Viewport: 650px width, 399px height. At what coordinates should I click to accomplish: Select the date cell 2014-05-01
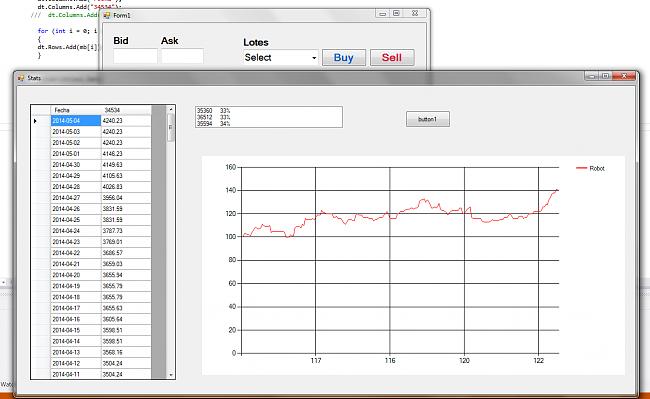click(x=75, y=154)
